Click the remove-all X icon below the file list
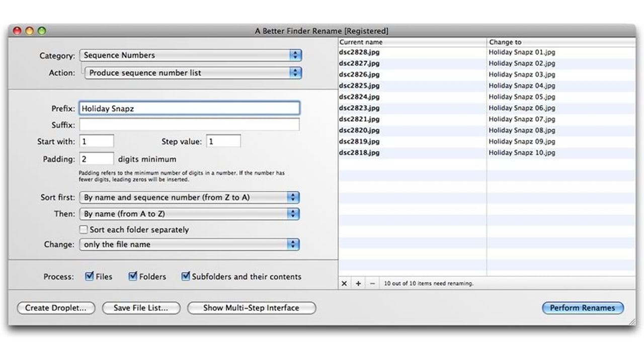 [344, 284]
